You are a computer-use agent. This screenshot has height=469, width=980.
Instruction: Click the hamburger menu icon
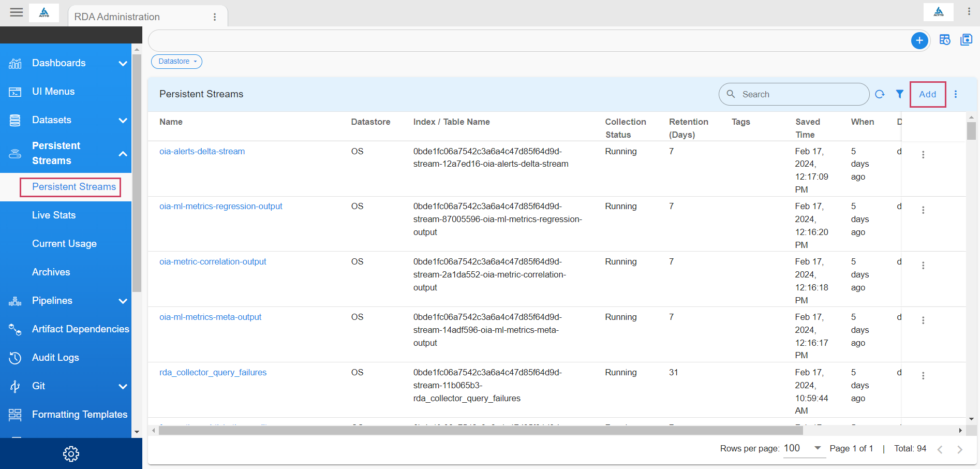[x=17, y=12]
